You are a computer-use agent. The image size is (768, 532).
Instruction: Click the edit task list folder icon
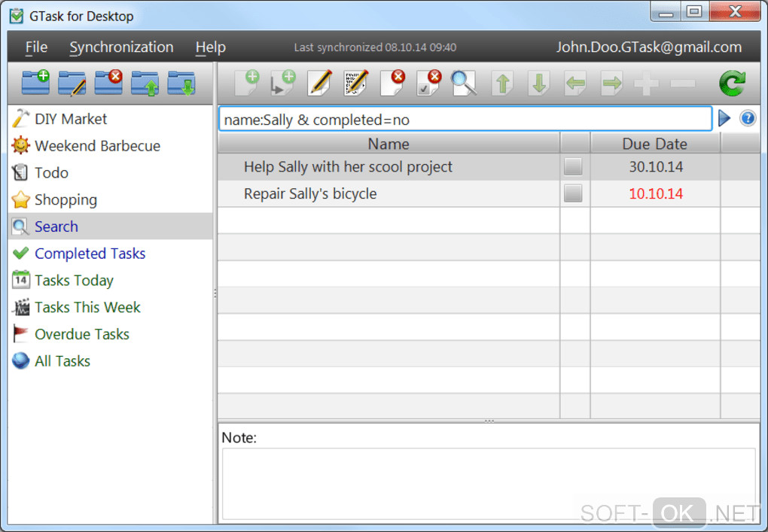72,83
